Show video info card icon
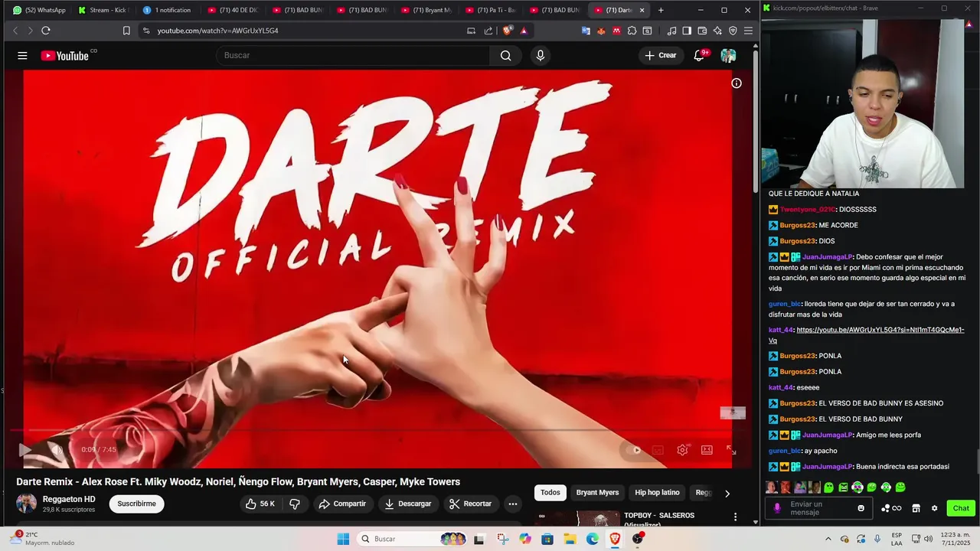 (737, 83)
